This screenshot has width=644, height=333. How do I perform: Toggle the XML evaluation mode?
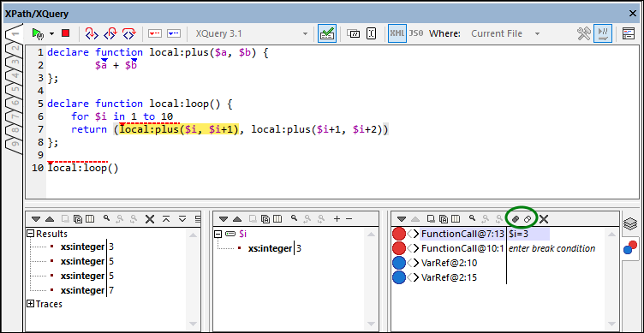397,33
